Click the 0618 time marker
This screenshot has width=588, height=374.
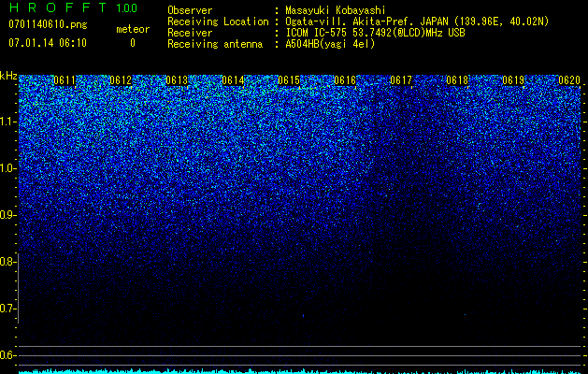click(x=457, y=80)
